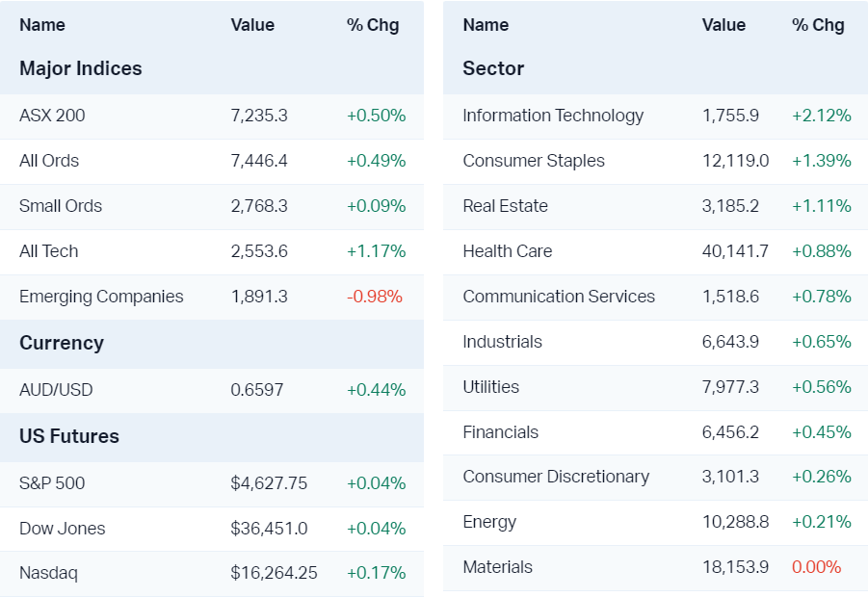This screenshot has width=868, height=597.
Task: Open the S&P 500 futures entry
Action: click(52, 483)
